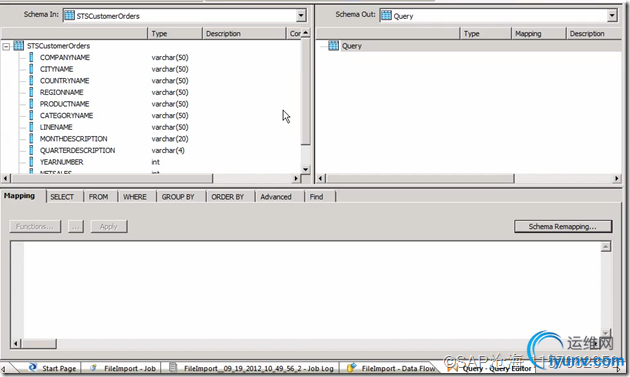Click the Apply button
The image size is (630, 377).
[108, 226]
